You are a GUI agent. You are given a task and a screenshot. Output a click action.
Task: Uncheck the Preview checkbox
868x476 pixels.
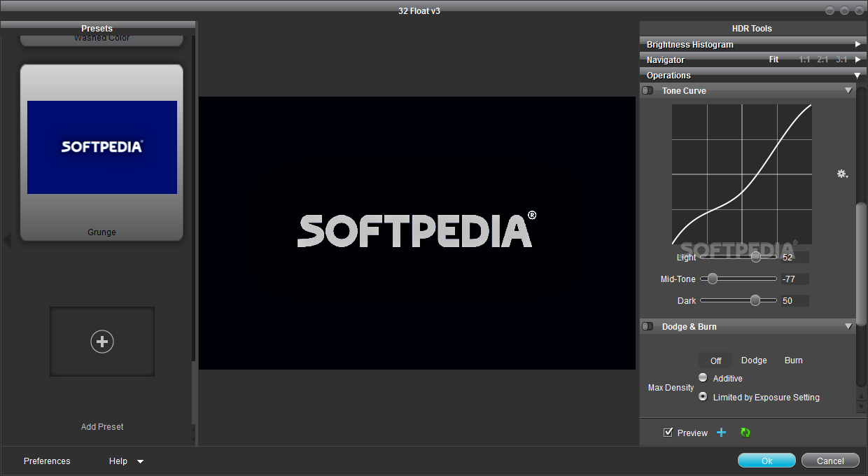point(668,432)
